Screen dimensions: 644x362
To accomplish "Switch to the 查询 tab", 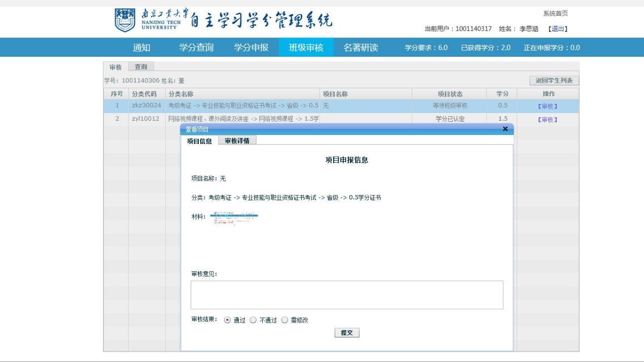I will pos(141,67).
